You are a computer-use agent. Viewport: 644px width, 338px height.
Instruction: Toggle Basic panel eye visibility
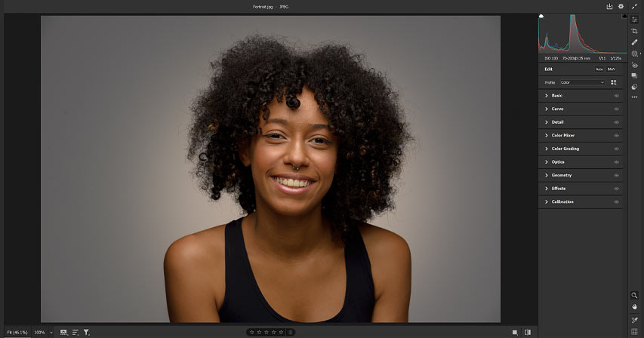click(x=617, y=96)
